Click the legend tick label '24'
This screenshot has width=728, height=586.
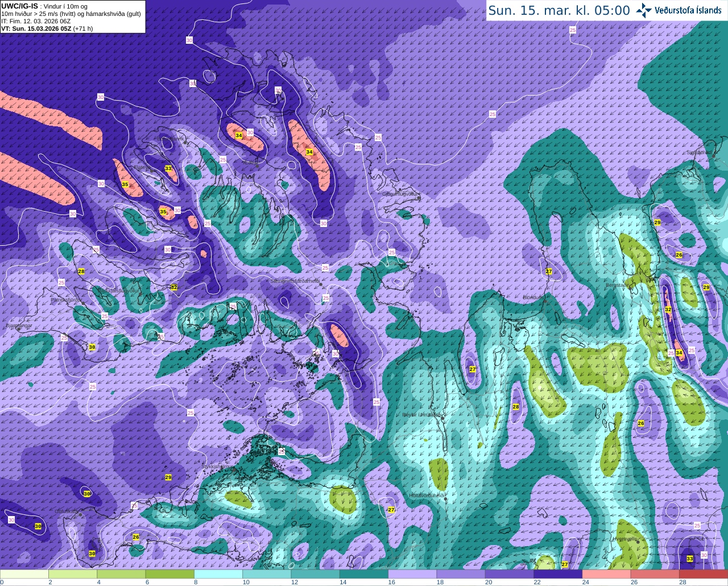coord(585,583)
